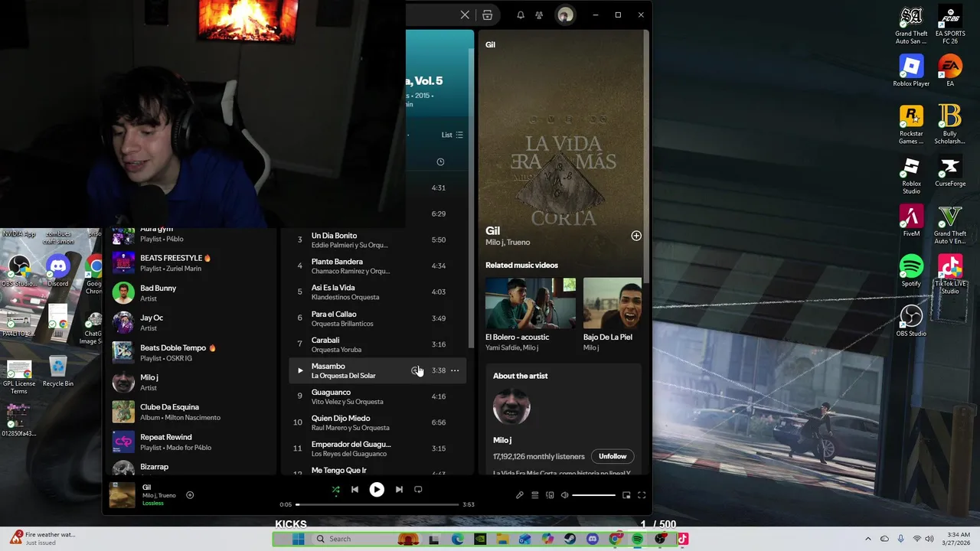Open connect to a device icon
The width and height of the screenshot is (980, 551).
(x=550, y=495)
